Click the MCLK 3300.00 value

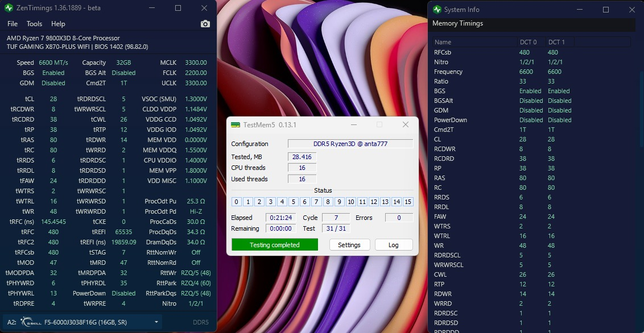[x=196, y=63]
